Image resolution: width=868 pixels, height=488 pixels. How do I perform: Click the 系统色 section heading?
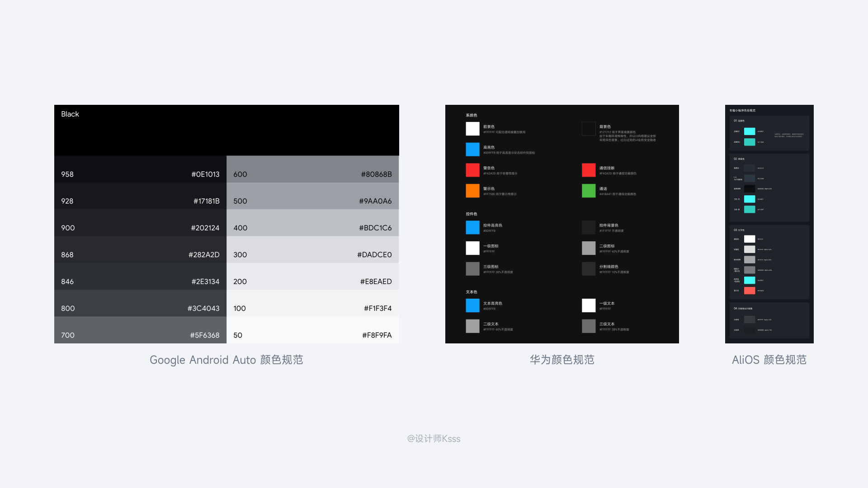[x=472, y=115]
